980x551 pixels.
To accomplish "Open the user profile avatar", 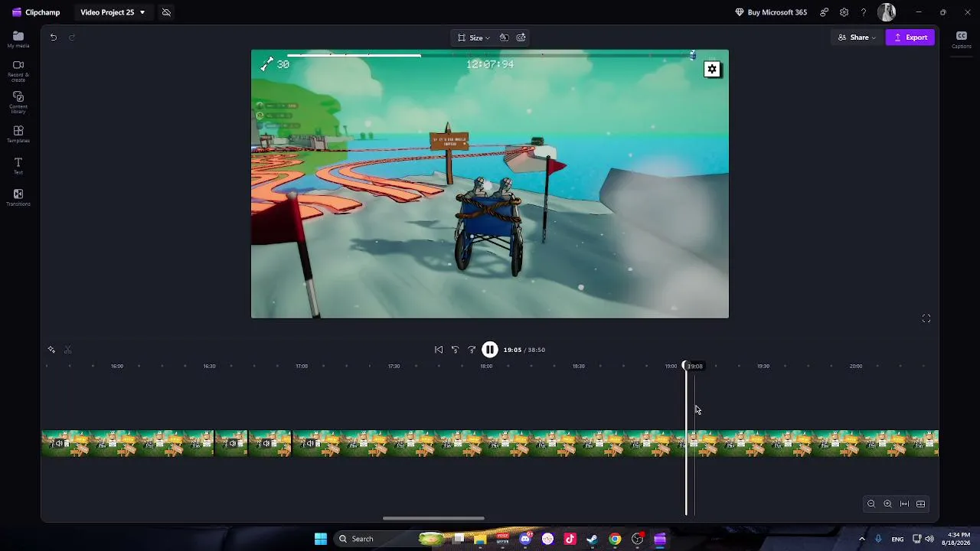I will [x=887, y=12].
